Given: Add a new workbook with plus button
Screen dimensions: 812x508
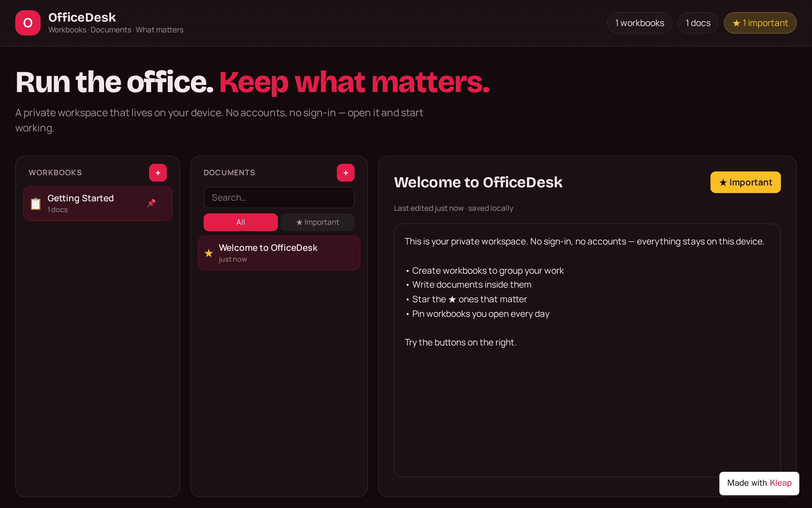Looking at the screenshot, I should click(158, 173).
